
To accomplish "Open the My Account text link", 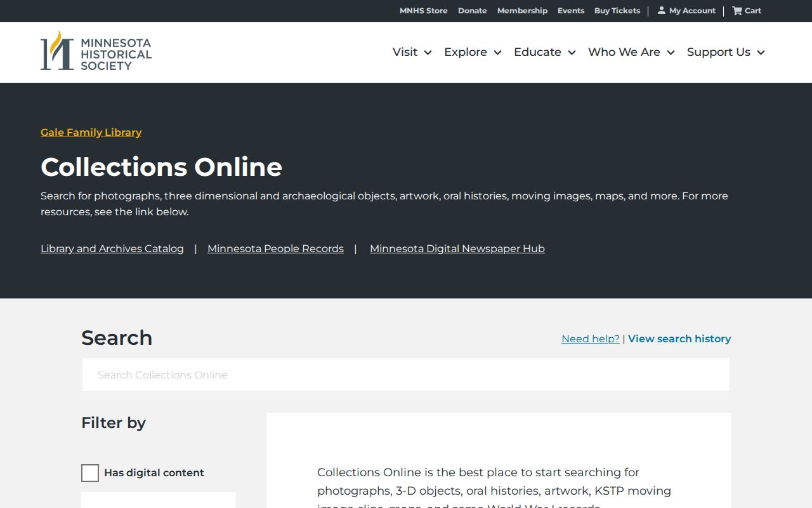I will (x=692, y=11).
